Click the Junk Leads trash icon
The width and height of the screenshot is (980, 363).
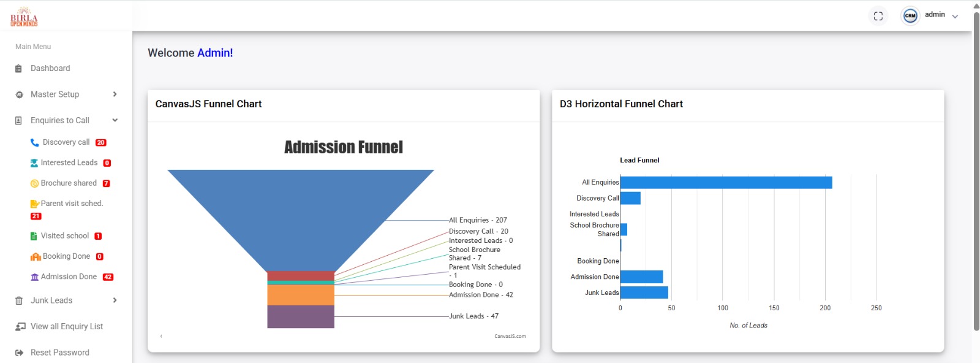click(18, 300)
